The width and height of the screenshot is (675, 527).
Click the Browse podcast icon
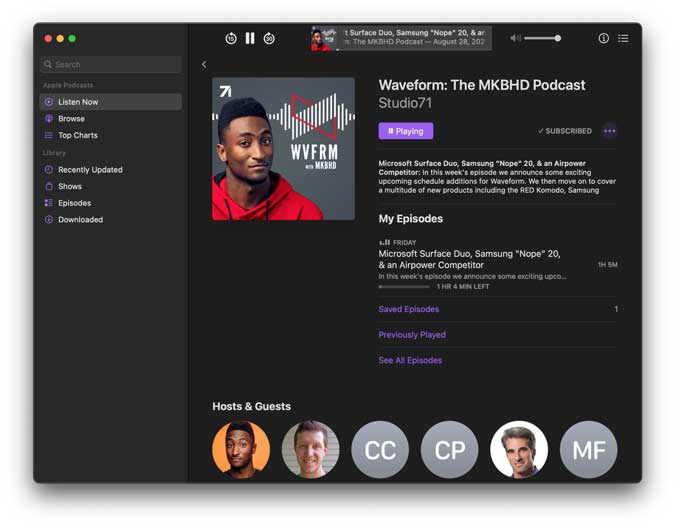tap(49, 118)
